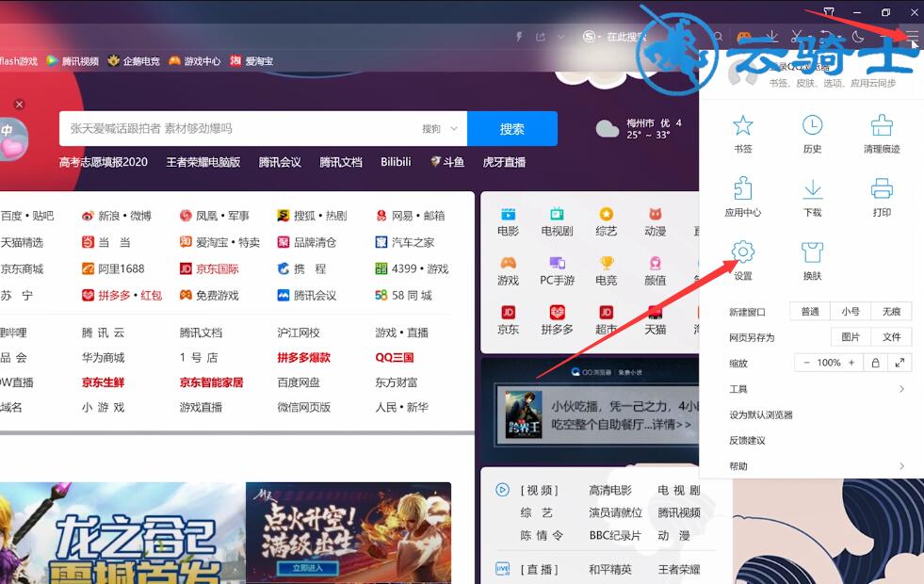The height and width of the screenshot is (584, 924).
Task: Expand the 工具 submenu arrow
Action: pos(901,389)
